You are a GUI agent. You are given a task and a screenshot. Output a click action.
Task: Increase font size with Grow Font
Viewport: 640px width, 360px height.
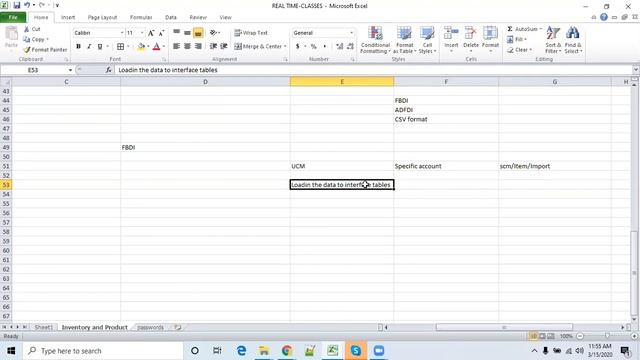click(x=151, y=33)
